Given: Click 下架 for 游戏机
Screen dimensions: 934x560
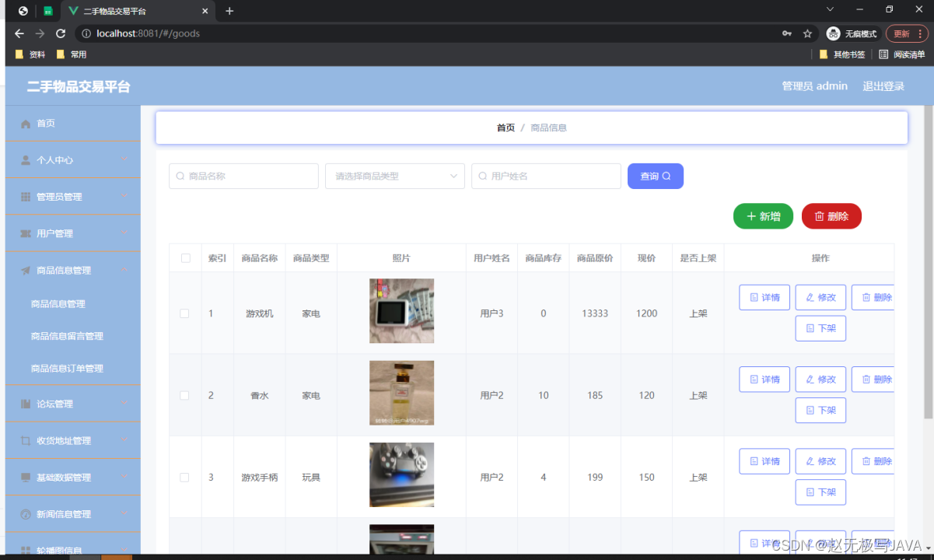Looking at the screenshot, I should (x=820, y=328).
